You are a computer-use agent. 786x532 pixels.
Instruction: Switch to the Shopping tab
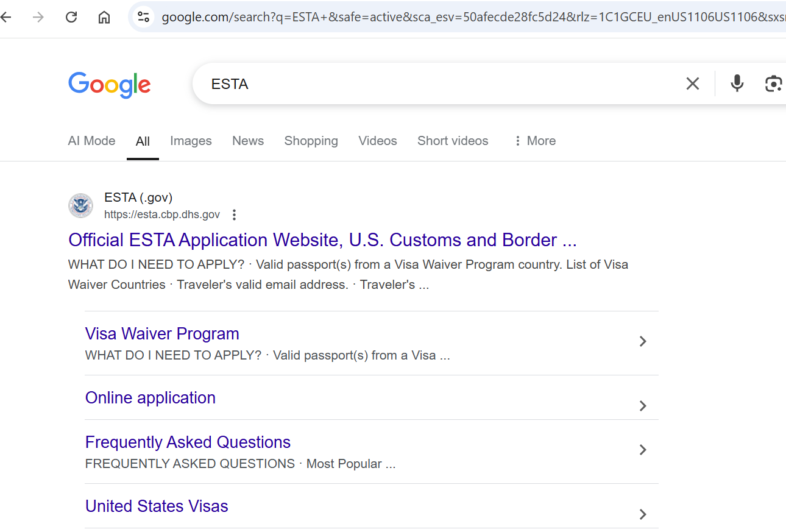coord(311,141)
